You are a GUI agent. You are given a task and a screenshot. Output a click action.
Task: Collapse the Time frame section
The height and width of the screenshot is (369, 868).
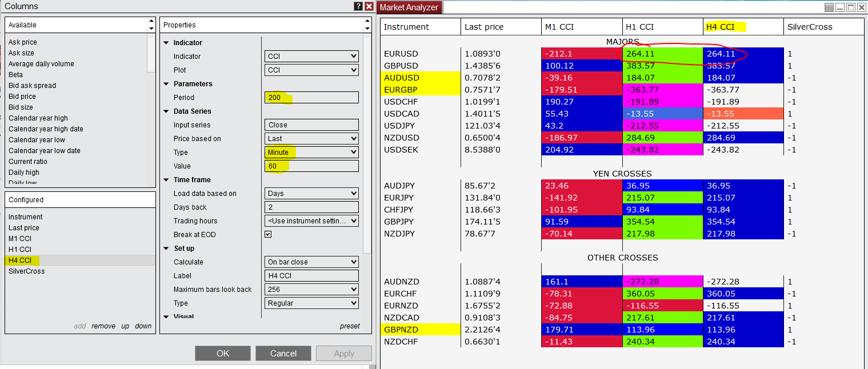pos(166,180)
